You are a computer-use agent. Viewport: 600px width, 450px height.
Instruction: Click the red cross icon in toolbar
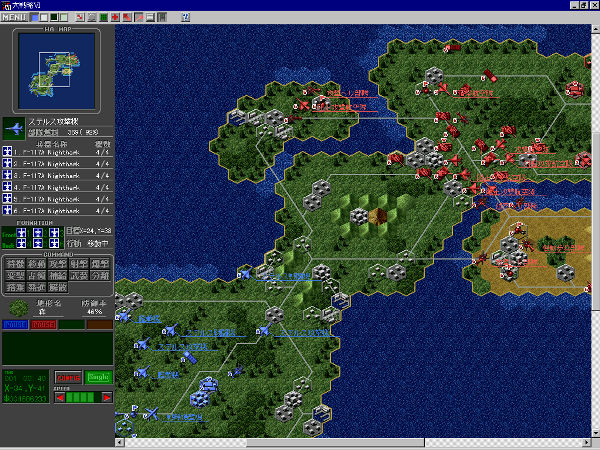(x=114, y=18)
